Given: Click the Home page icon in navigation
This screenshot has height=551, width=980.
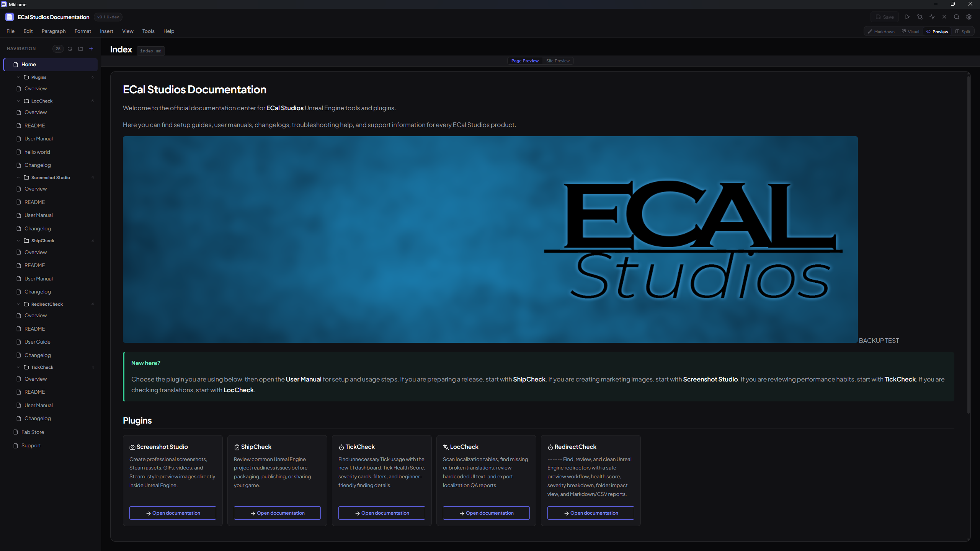Looking at the screenshot, I should tap(16, 64).
